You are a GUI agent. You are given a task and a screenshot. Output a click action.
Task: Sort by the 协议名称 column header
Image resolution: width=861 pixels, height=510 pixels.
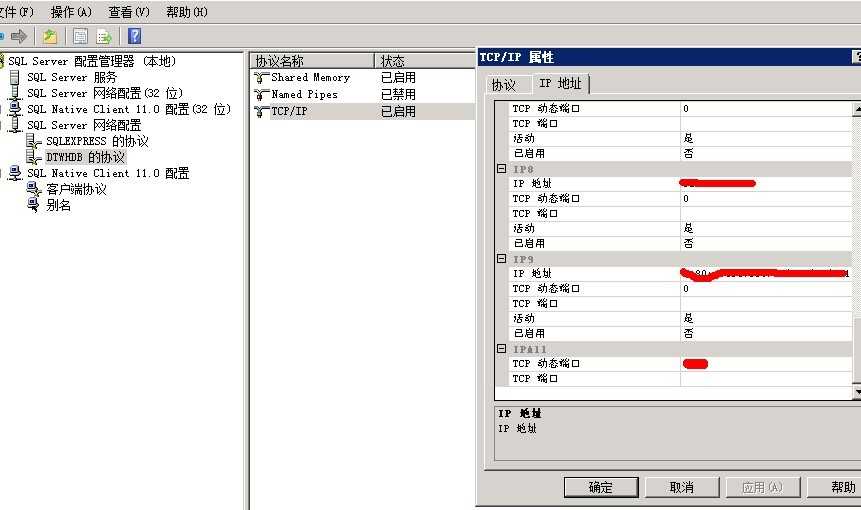point(312,60)
